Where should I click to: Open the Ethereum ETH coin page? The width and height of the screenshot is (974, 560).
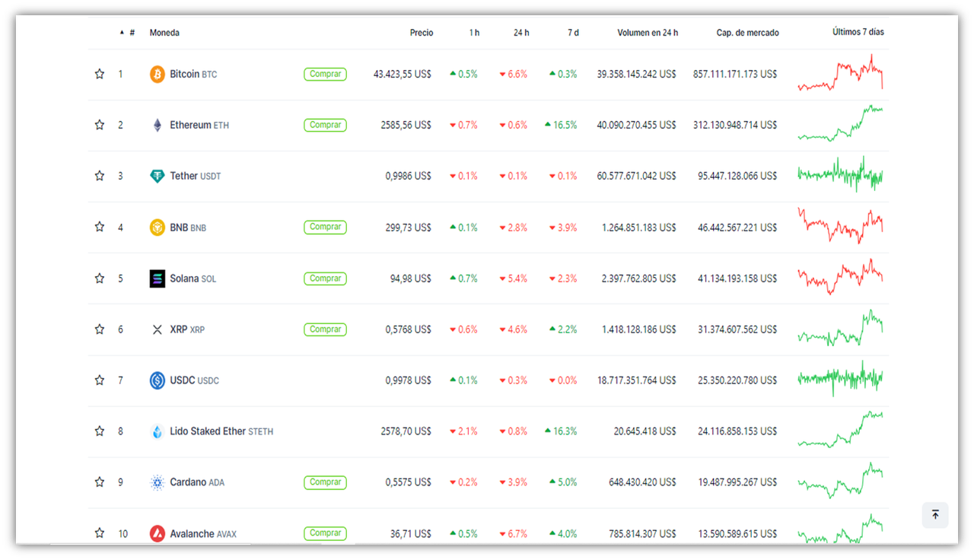pyautogui.click(x=199, y=125)
